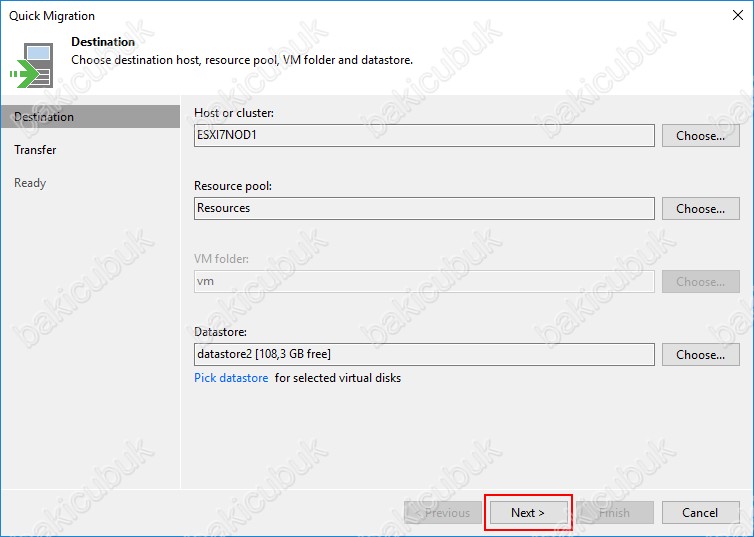The image size is (754, 537).
Task: Click the Host or cluster field
Action: pyautogui.click(x=424, y=136)
